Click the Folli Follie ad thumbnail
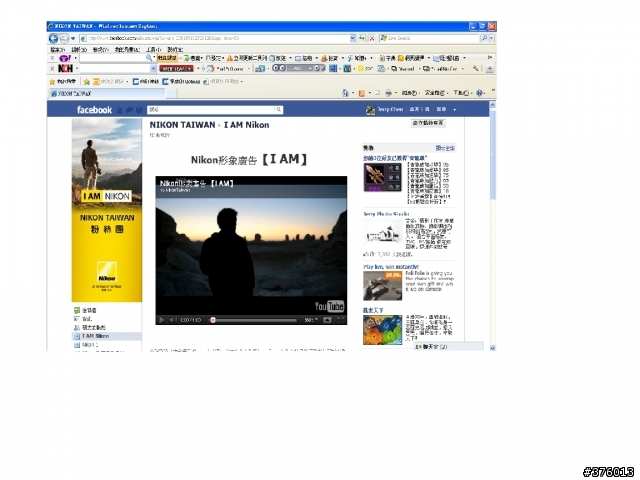640x480 pixels. (382, 286)
